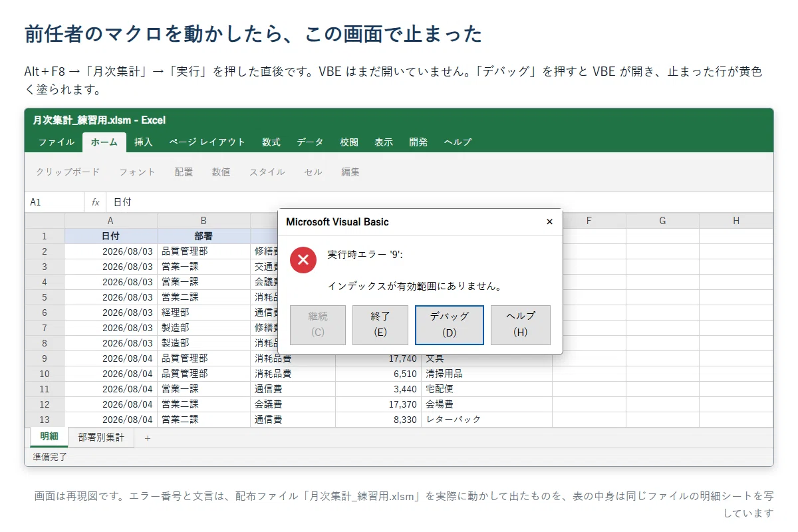Click the formula bar containing 日付
This screenshot has height=532, width=798.
(439, 202)
